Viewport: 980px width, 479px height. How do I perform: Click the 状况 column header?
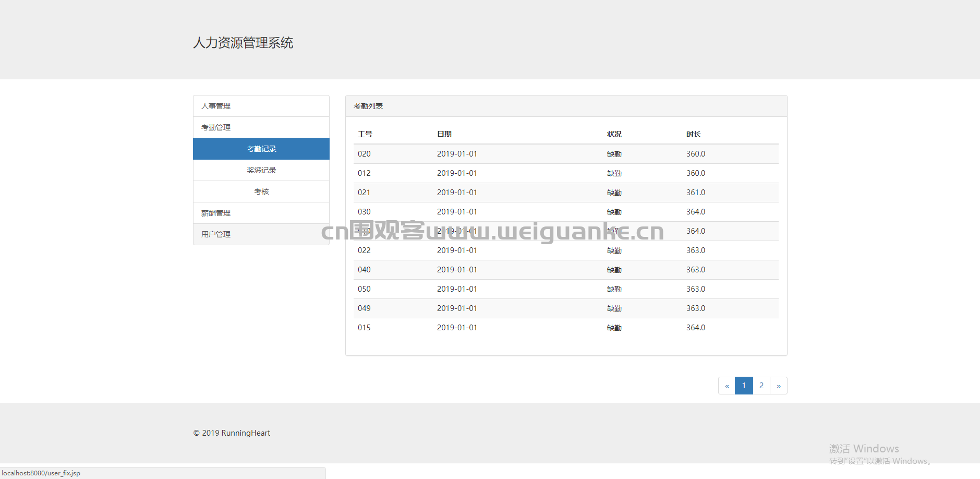[x=614, y=134]
